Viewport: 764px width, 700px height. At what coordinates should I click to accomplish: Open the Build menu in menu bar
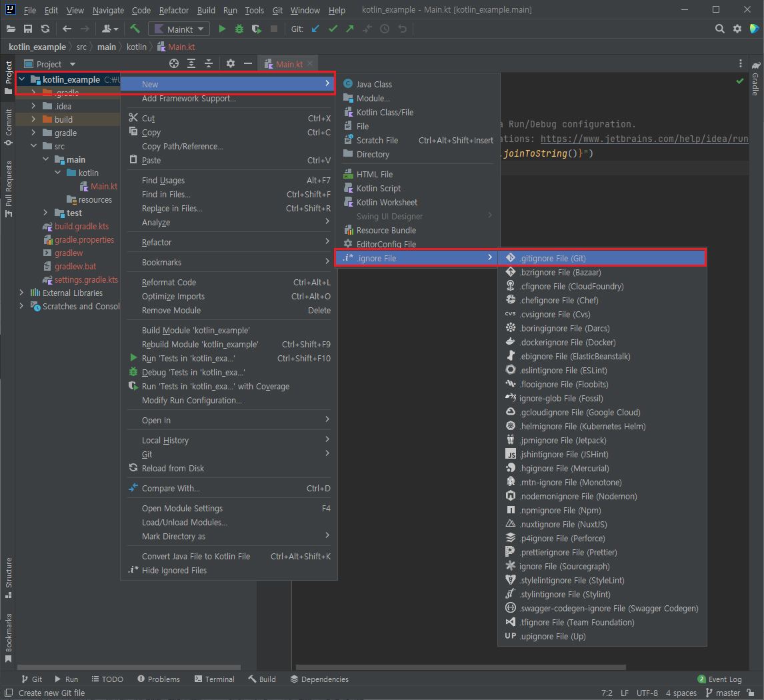pyautogui.click(x=206, y=10)
